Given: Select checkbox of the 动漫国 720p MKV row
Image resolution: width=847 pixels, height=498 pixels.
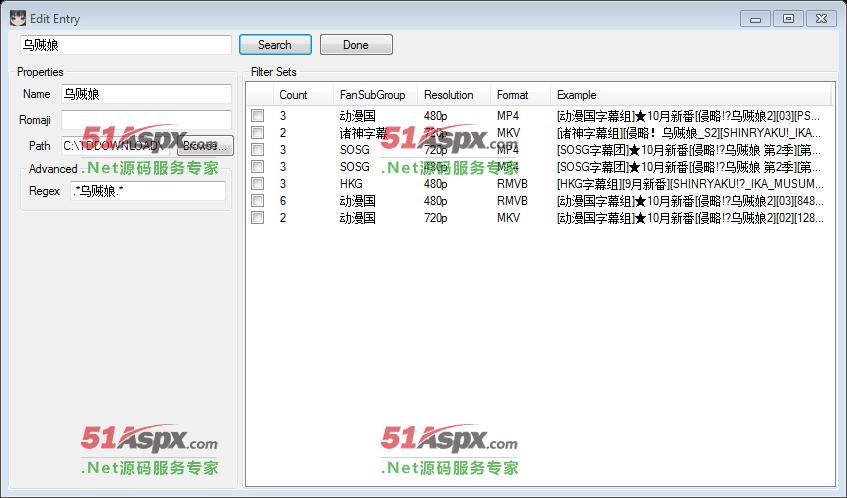Looking at the screenshot, I should pyautogui.click(x=257, y=218).
